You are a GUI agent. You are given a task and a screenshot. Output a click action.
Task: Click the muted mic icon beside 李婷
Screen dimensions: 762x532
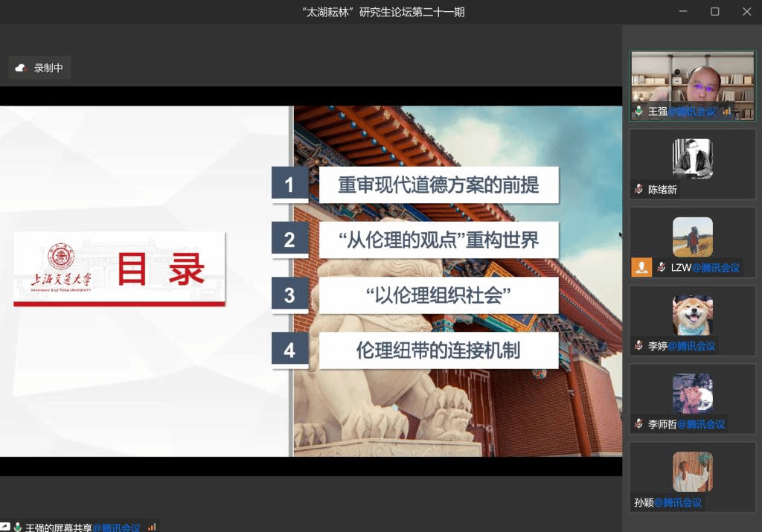coord(638,346)
